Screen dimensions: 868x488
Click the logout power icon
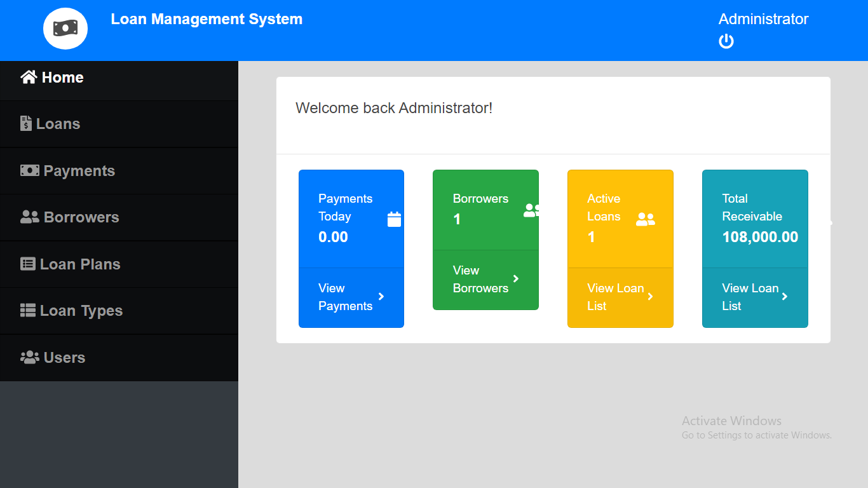click(x=726, y=41)
